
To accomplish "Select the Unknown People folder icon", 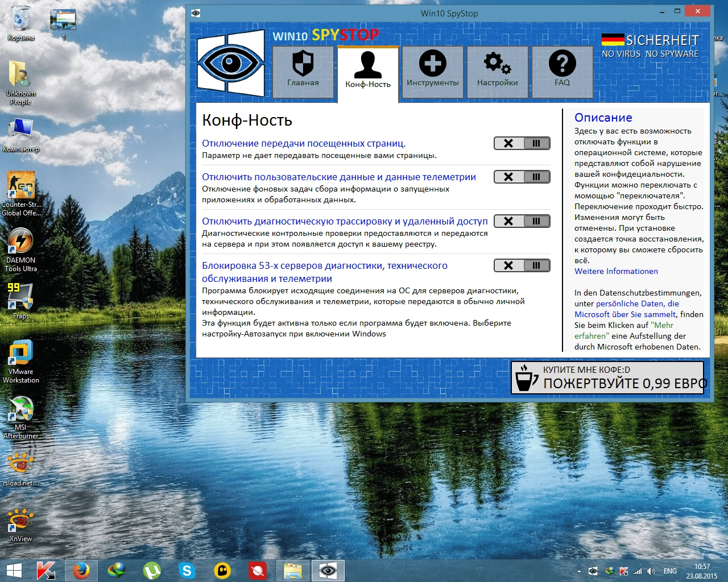I will [x=20, y=82].
